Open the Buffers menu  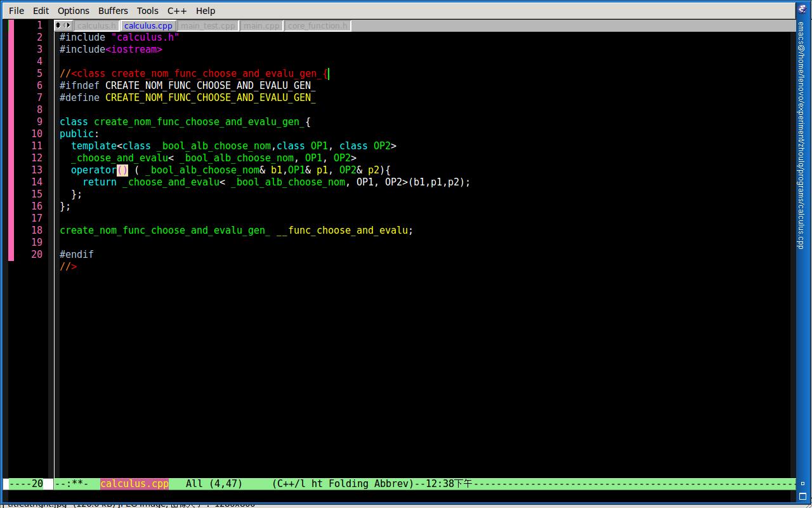(113, 11)
